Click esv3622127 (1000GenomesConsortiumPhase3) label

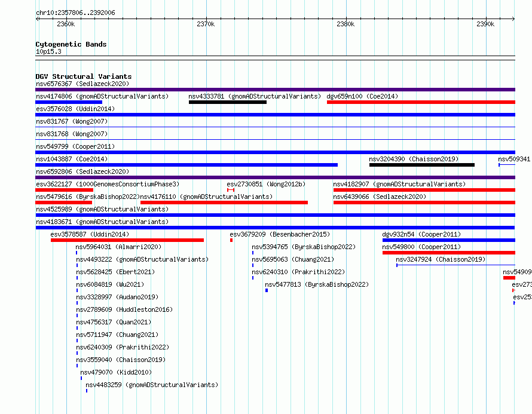tap(108, 184)
